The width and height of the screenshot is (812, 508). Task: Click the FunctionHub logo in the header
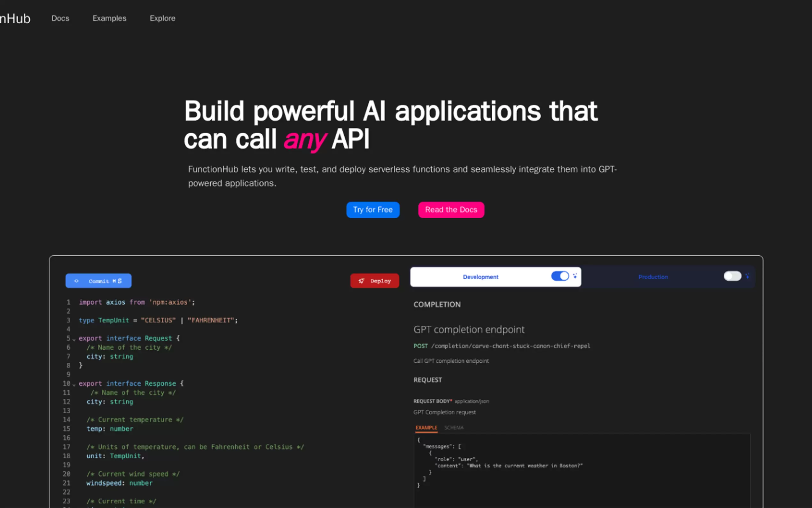(15, 19)
